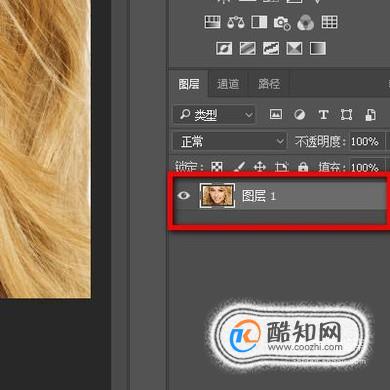390x390 pixels.
Task: Open the 路径 tab
Action: (269, 84)
